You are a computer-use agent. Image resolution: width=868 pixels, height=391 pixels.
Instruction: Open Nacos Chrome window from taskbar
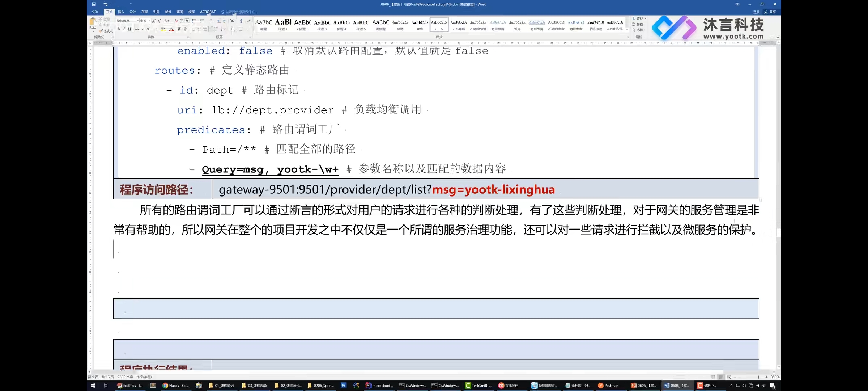click(175, 386)
